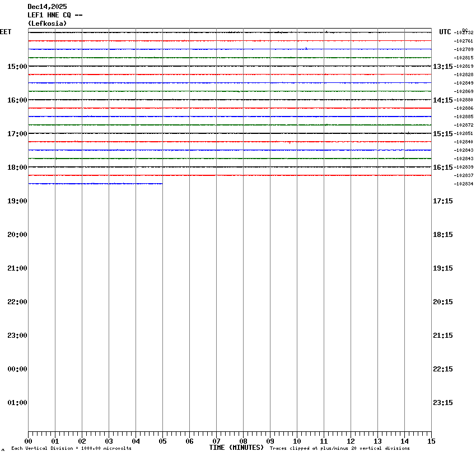Click the Dec14,2025 date heading
The image size is (476, 456).
coord(47,7)
